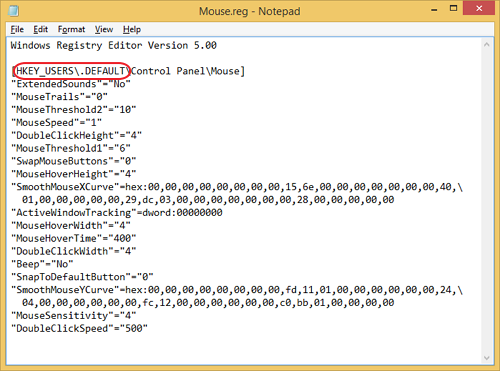Open the Help menu

(132, 29)
